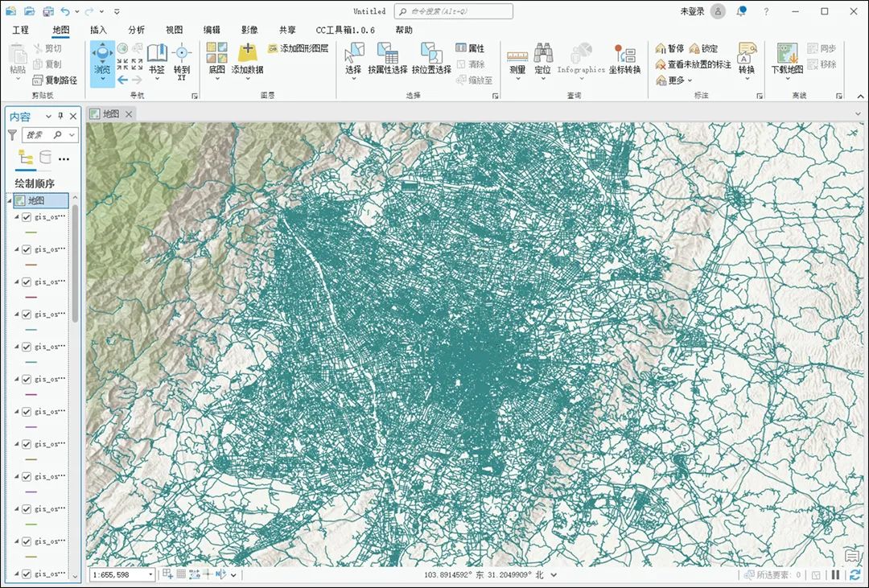
Task: Click the New Project icon in quick access
Action: pos(10,10)
